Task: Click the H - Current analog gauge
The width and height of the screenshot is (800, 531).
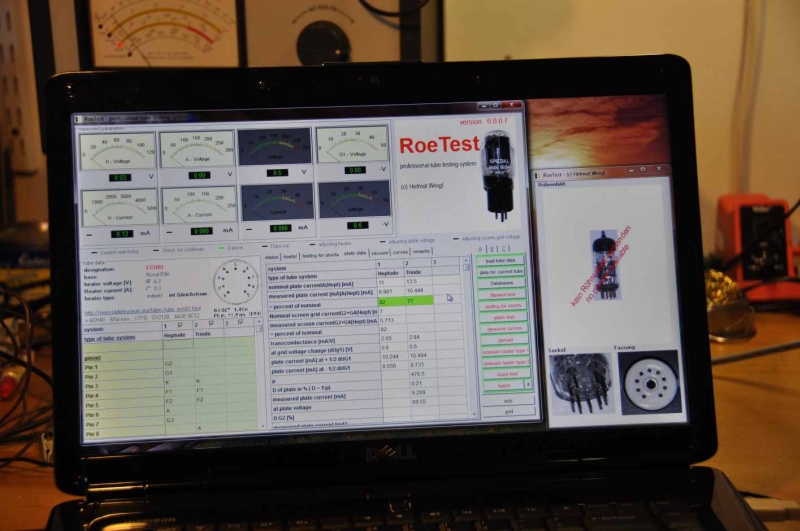Action: tap(119, 207)
